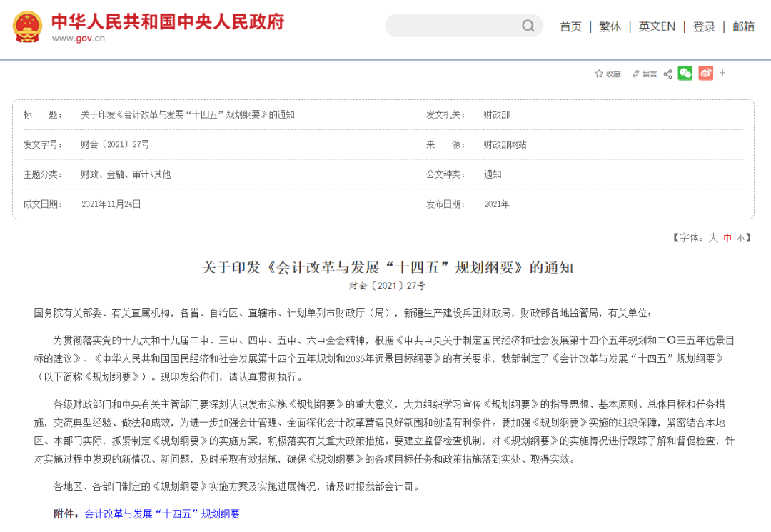Open the 会计改革与发展“十四五”规划纲要 attachment link
This screenshot has width=771, height=532.
162,513
